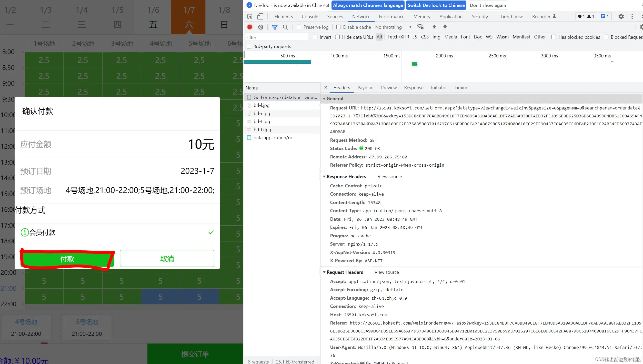Click the network Filter input field
Image resolution: width=643 pixels, height=364 pixels.
[276, 37]
